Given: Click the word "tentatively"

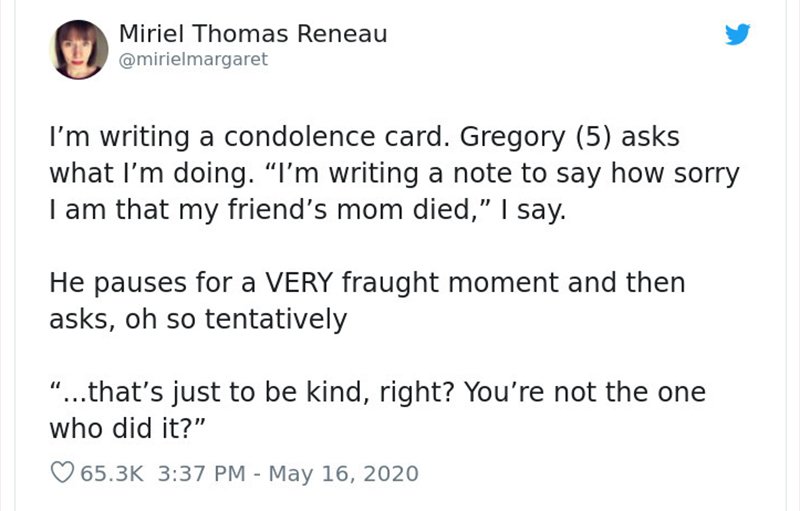Looking at the screenshot, I should pos(276,319).
